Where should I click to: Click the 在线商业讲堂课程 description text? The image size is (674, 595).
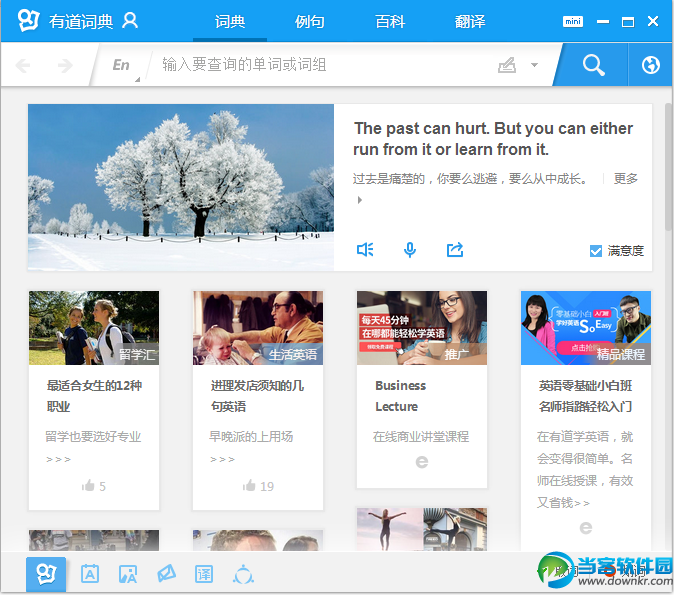pyautogui.click(x=421, y=437)
